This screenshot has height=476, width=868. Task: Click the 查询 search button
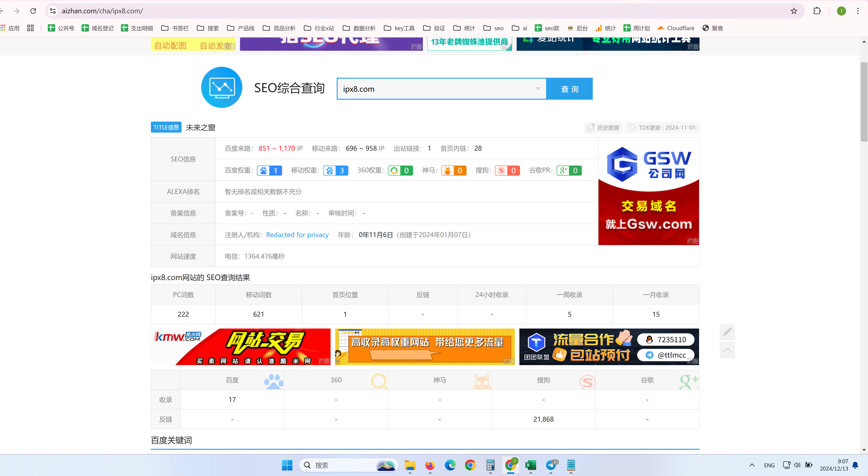tap(569, 89)
